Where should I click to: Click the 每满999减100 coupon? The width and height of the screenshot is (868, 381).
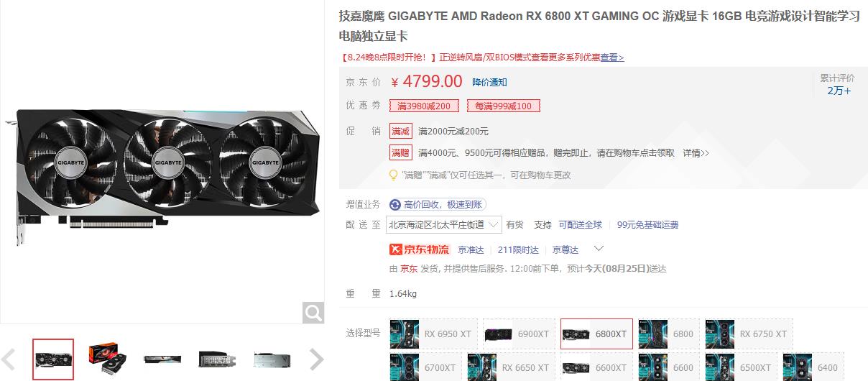pos(503,106)
